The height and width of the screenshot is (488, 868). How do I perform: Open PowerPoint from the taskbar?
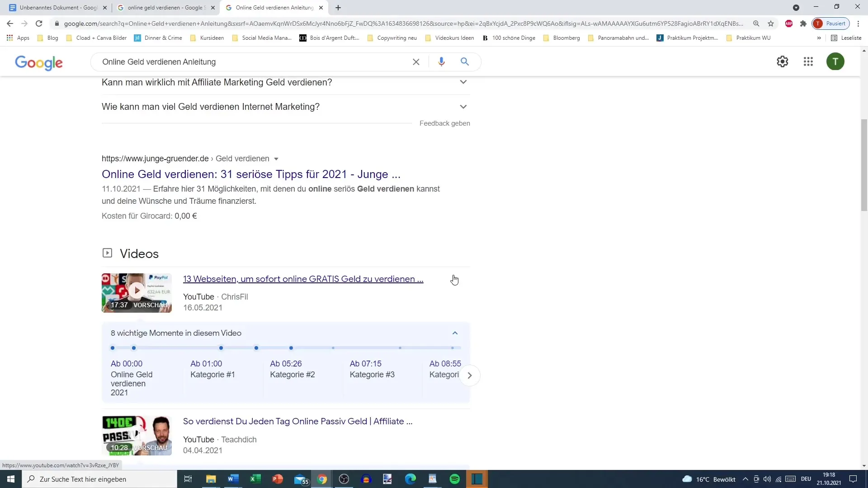point(278,479)
